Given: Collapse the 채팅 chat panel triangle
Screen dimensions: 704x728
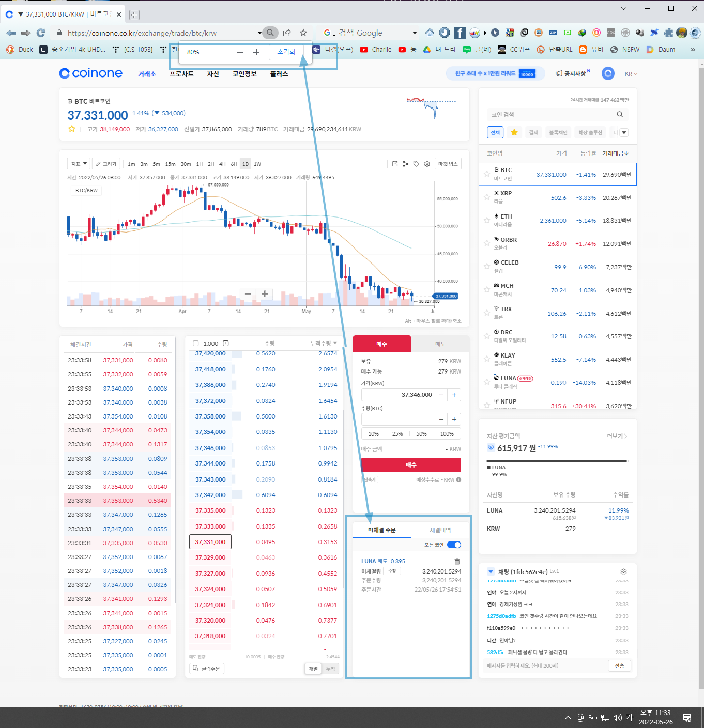Looking at the screenshot, I should click(x=491, y=571).
